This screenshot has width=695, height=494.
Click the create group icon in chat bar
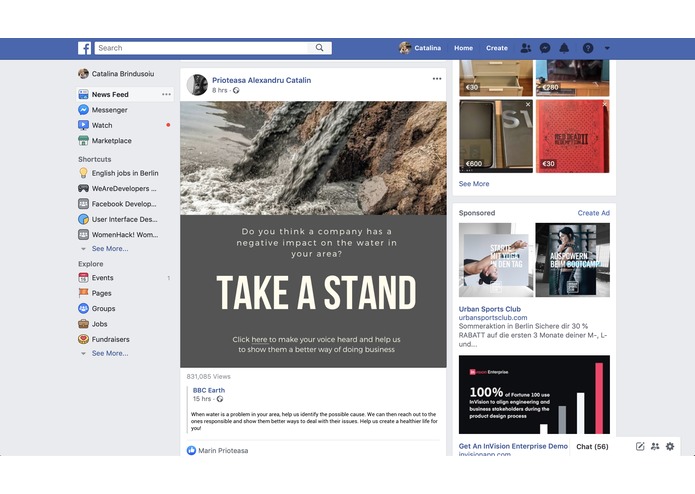(655, 446)
